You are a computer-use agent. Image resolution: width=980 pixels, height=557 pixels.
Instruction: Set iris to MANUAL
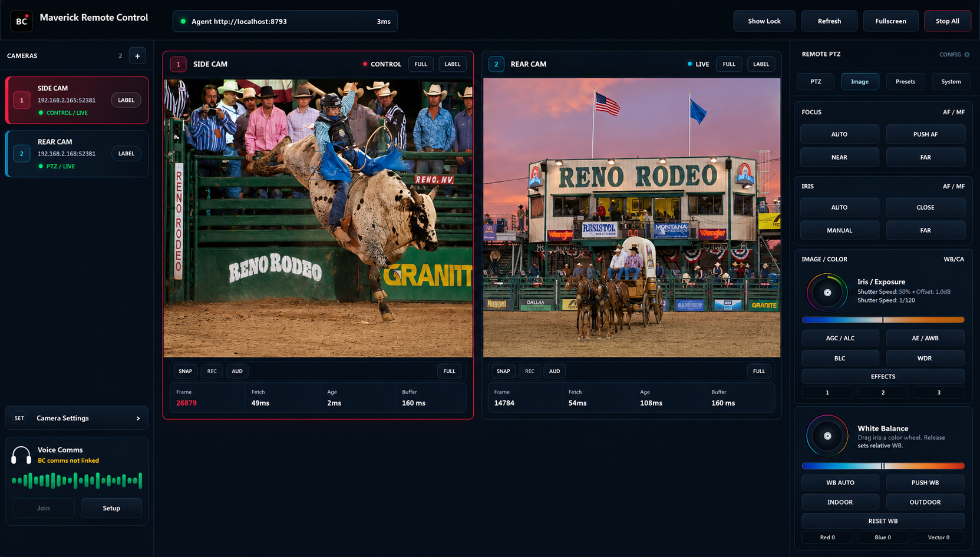839,230
